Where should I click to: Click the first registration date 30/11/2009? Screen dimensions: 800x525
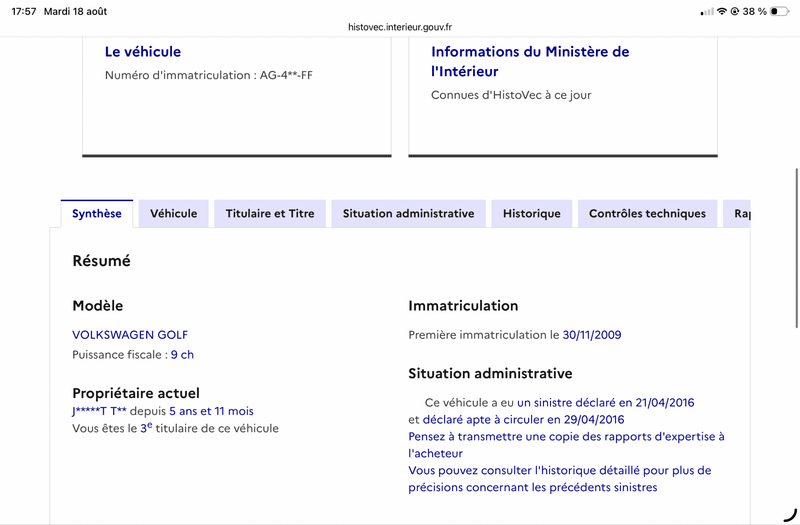592,335
